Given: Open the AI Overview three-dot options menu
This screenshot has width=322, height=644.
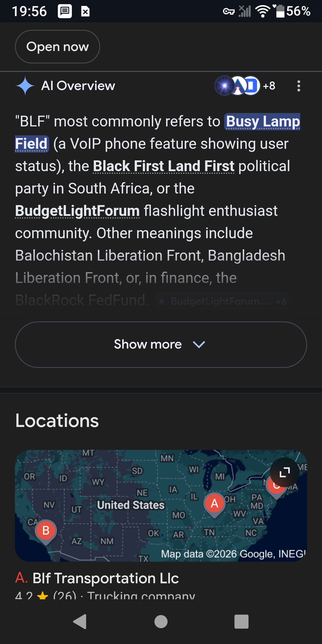Looking at the screenshot, I should (x=298, y=86).
